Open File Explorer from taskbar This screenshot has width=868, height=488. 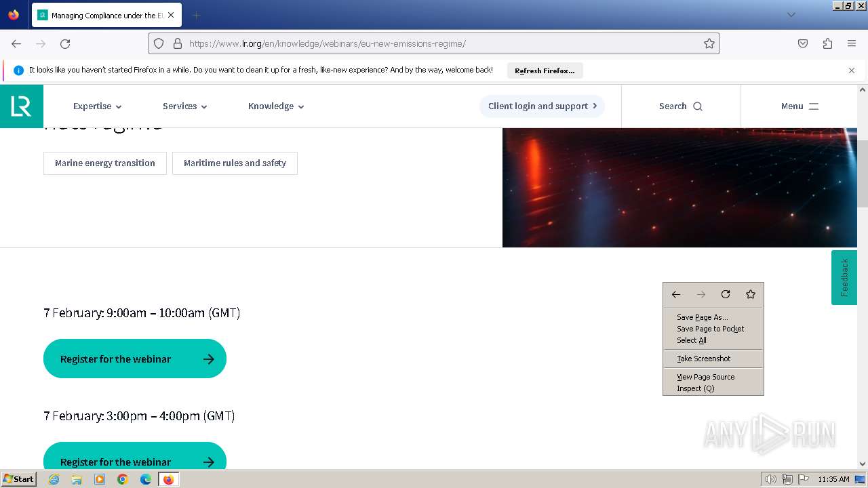77,479
